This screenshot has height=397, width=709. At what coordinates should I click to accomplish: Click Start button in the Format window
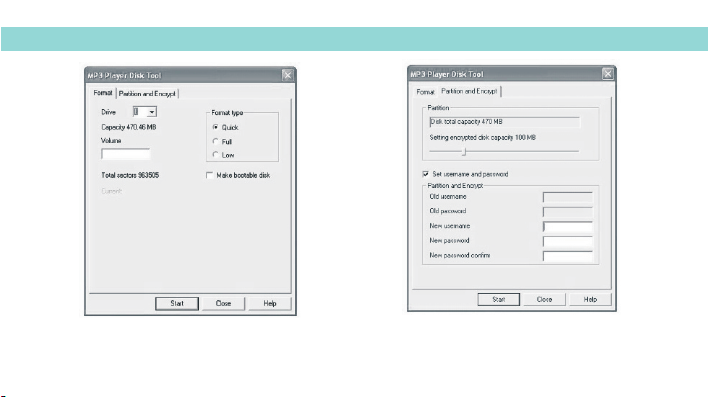177,303
